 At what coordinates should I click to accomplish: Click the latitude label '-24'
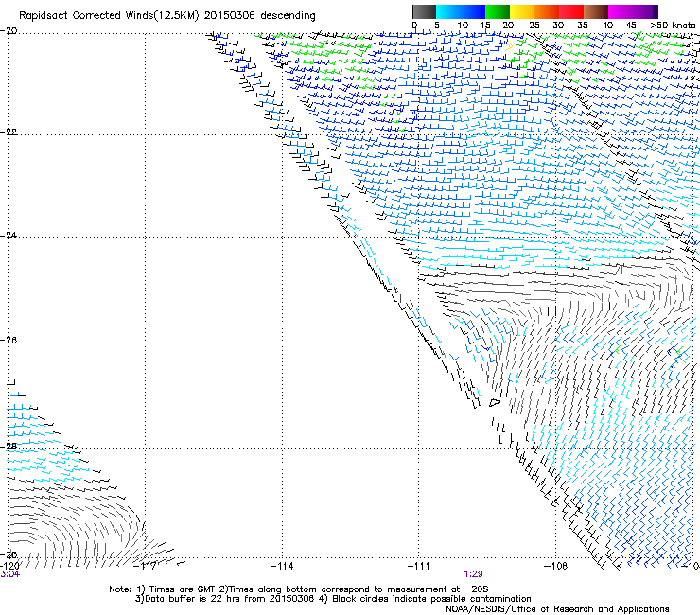pyautogui.click(x=9, y=236)
